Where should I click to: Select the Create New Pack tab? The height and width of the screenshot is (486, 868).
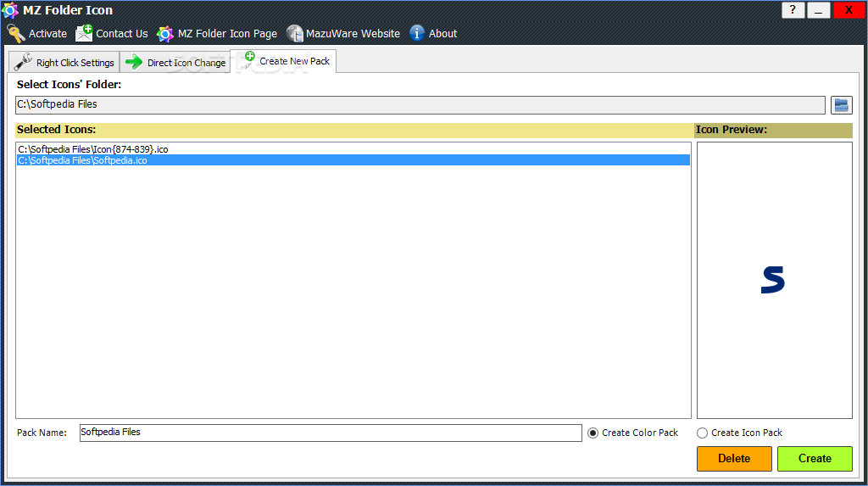283,61
